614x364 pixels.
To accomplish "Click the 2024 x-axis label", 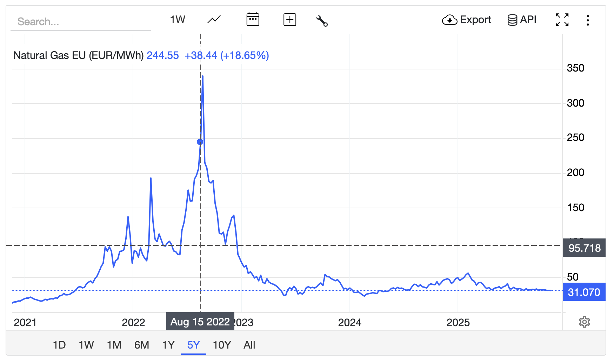I will tap(350, 323).
